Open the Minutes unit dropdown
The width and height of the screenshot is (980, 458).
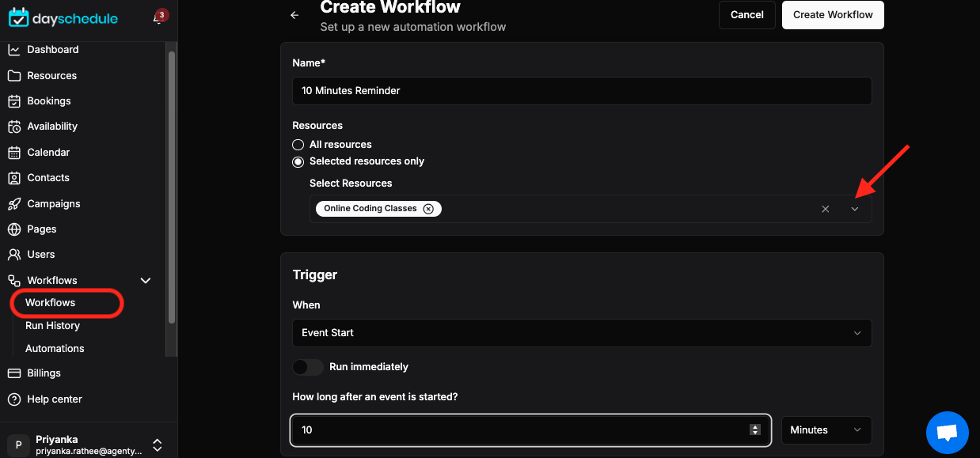[826, 430]
